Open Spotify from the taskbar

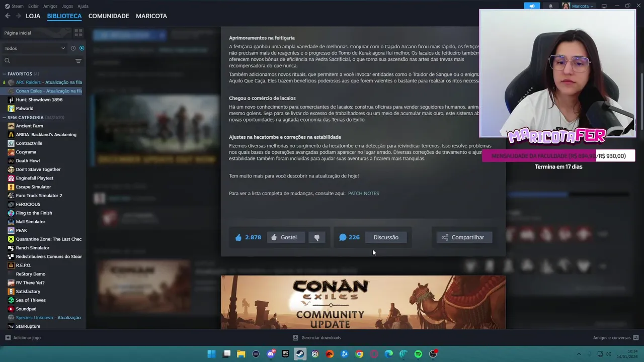(418, 354)
